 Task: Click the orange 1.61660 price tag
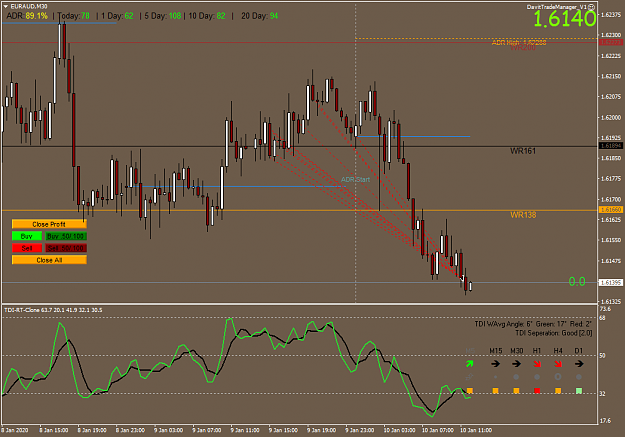[x=611, y=209]
